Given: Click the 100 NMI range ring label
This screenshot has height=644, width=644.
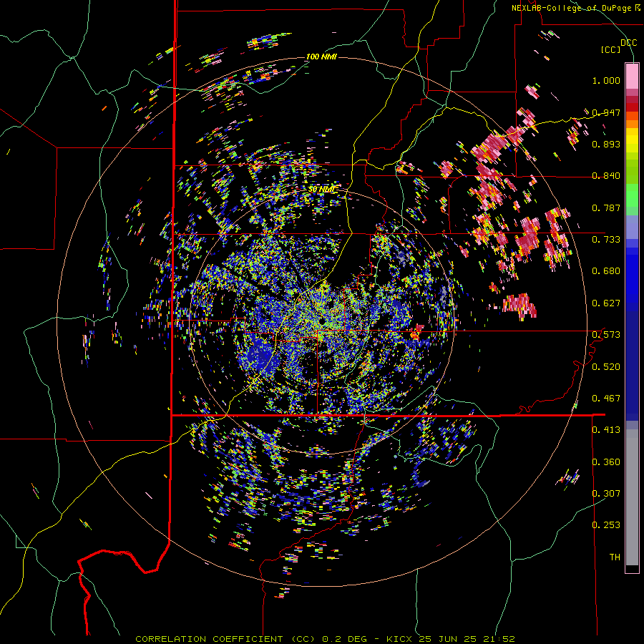Looking at the screenshot, I should [321, 57].
